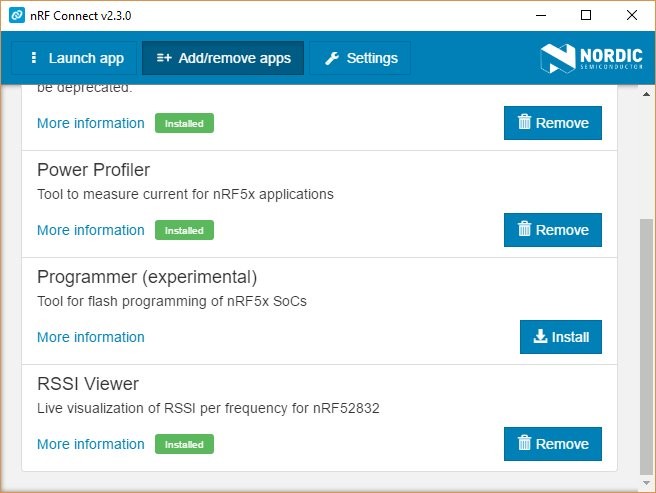656x493 pixels.
Task: Click the Power Profiler title
Action: (93, 170)
